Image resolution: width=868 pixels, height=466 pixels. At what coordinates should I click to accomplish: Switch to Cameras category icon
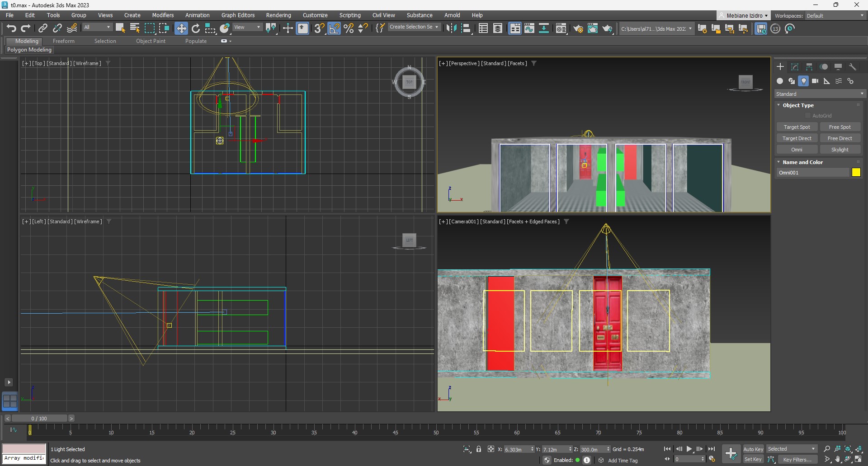[815, 81]
